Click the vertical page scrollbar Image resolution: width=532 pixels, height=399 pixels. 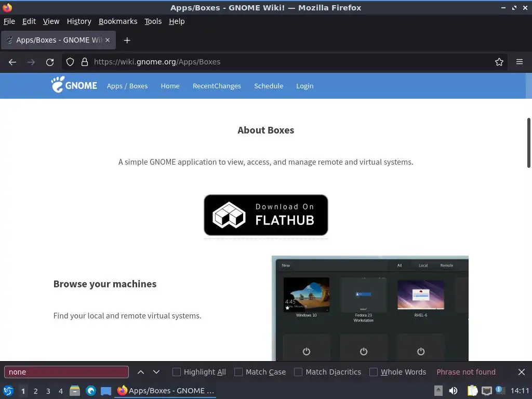tap(528, 143)
